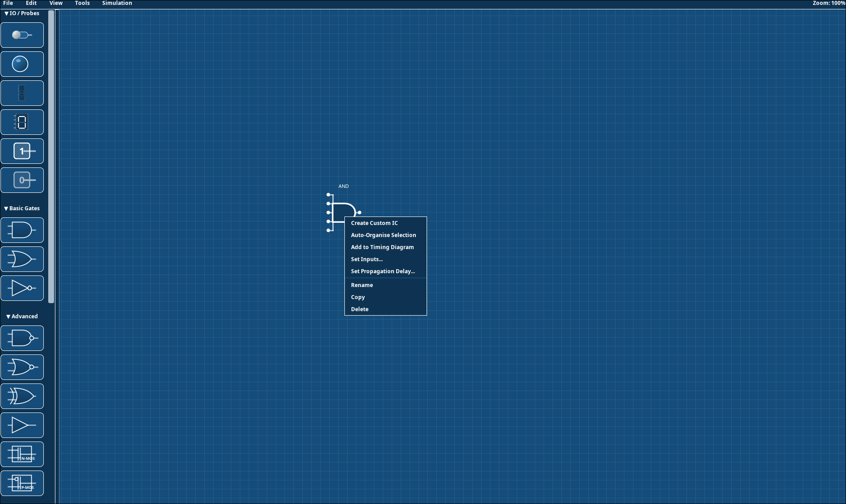
Task: Click the Zoom: 100% indicator
Action: pos(829,3)
